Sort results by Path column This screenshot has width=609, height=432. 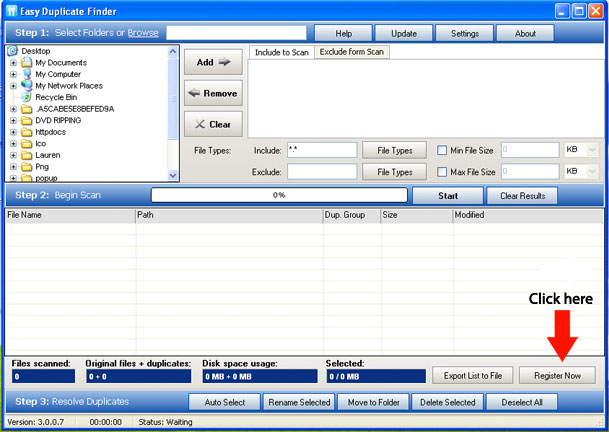(229, 215)
